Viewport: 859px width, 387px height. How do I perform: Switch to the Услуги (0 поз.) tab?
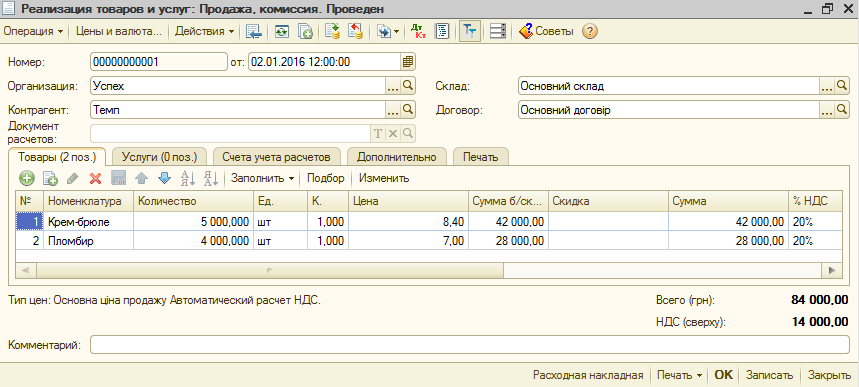tap(159, 157)
